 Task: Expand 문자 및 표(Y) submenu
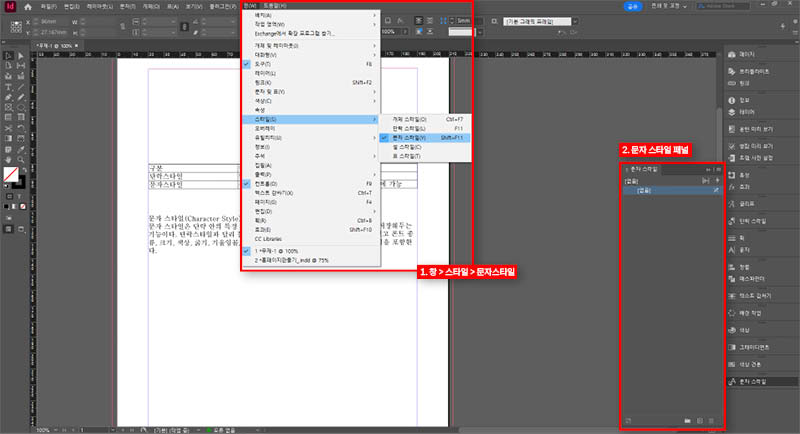click(311, 92)
